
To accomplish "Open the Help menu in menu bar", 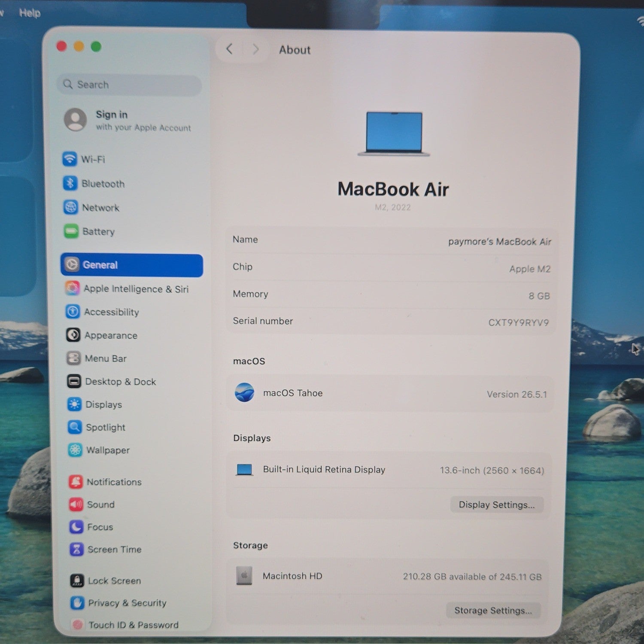I will (x=30, y=13).
